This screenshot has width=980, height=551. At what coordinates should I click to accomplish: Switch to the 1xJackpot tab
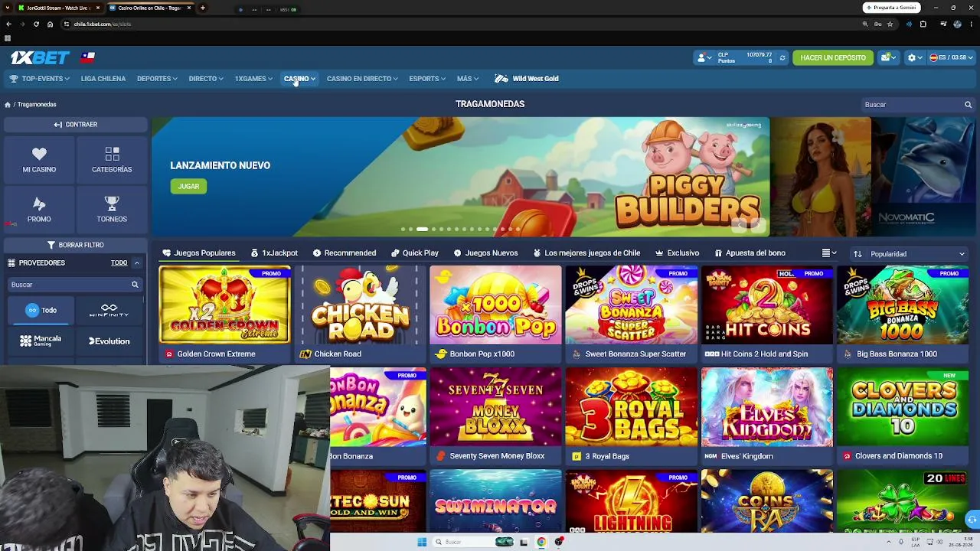[x=274, y=253]
